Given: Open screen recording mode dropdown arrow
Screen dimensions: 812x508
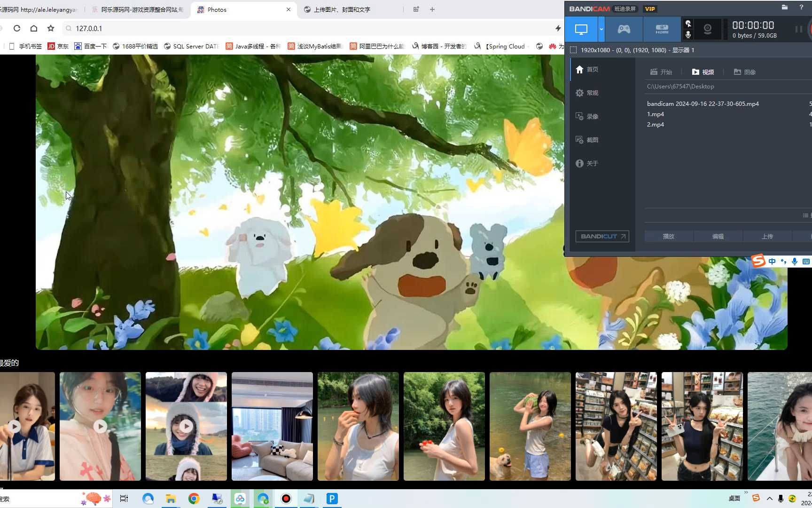Looking at the screenshot, I should pos(601,29).
